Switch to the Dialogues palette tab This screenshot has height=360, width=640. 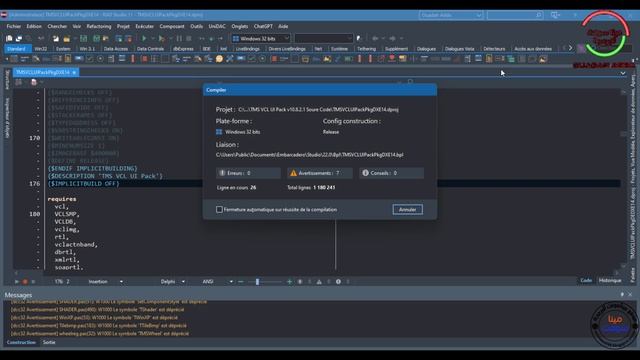click(426, 49)
